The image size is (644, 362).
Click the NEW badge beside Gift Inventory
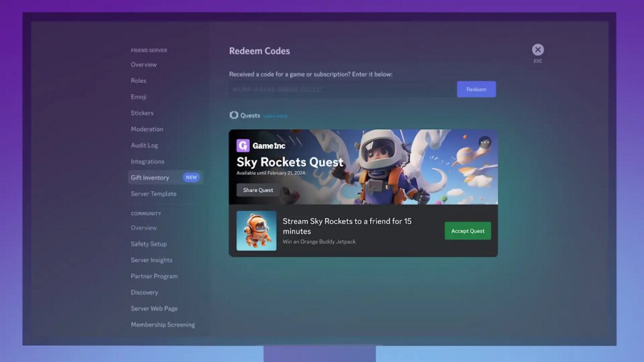(192, 177)
